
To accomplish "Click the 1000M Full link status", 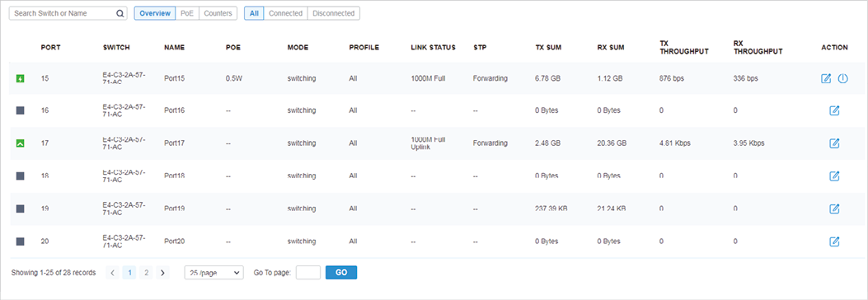I will point(428,78).
